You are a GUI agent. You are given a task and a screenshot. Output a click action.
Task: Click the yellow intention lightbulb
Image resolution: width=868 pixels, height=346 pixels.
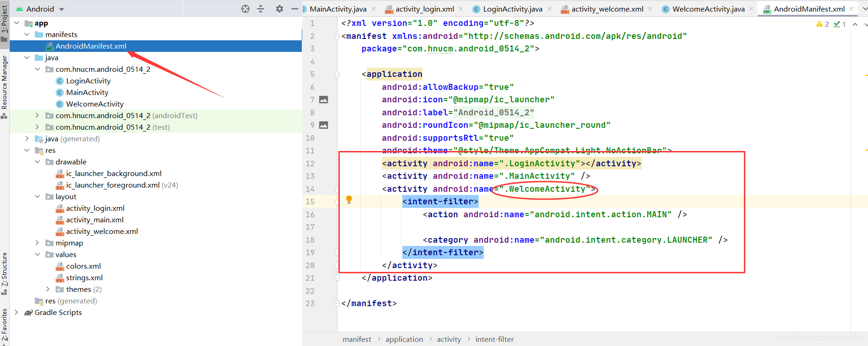tap(349, 200)
